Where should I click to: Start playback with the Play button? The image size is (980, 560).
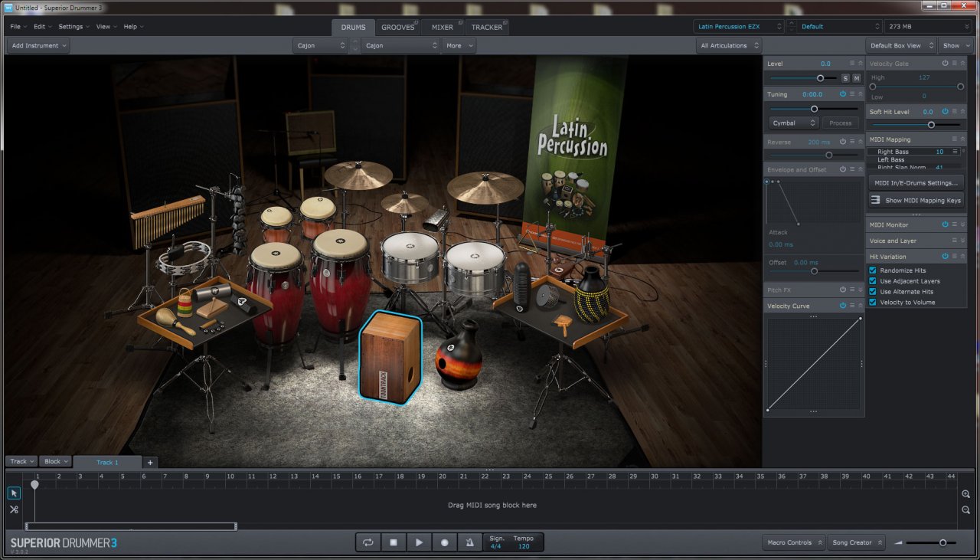(419, 542)
